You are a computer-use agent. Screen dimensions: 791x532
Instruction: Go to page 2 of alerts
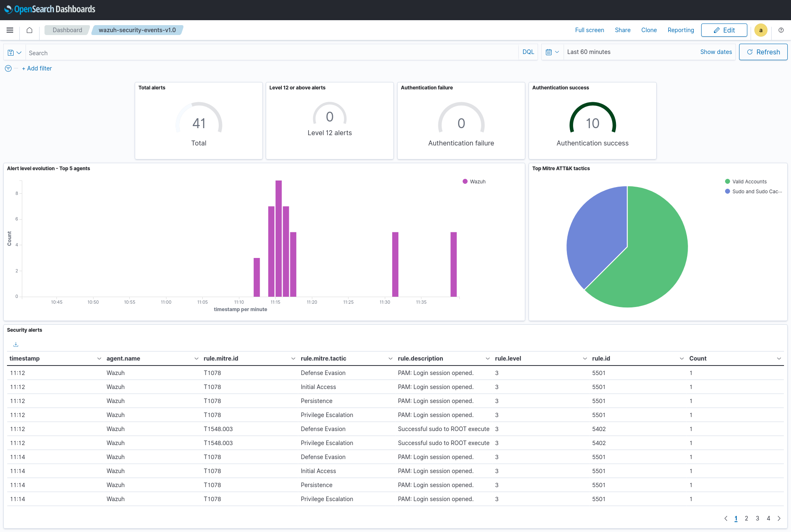(x=746, y=518)
